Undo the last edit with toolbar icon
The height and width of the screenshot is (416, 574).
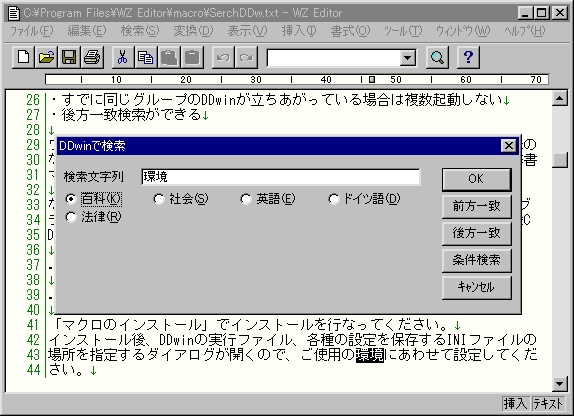point(223,57)
